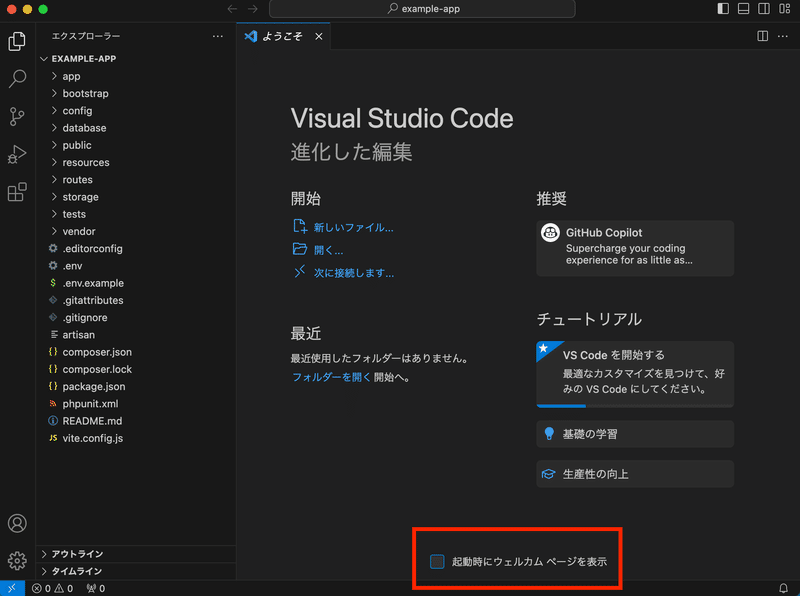
Task: Click 新しいファイル... link
Action: [354, 228]
